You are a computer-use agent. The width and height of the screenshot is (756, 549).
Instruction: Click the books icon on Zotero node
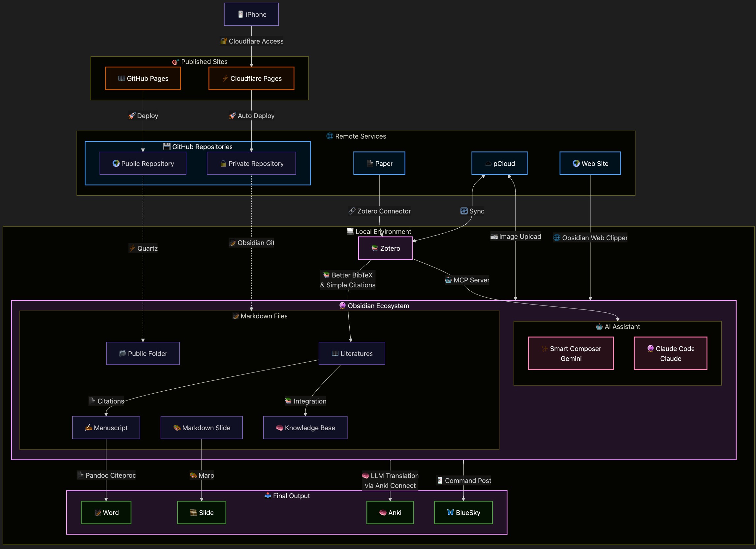pyautogui.click(x=374, y=248)
